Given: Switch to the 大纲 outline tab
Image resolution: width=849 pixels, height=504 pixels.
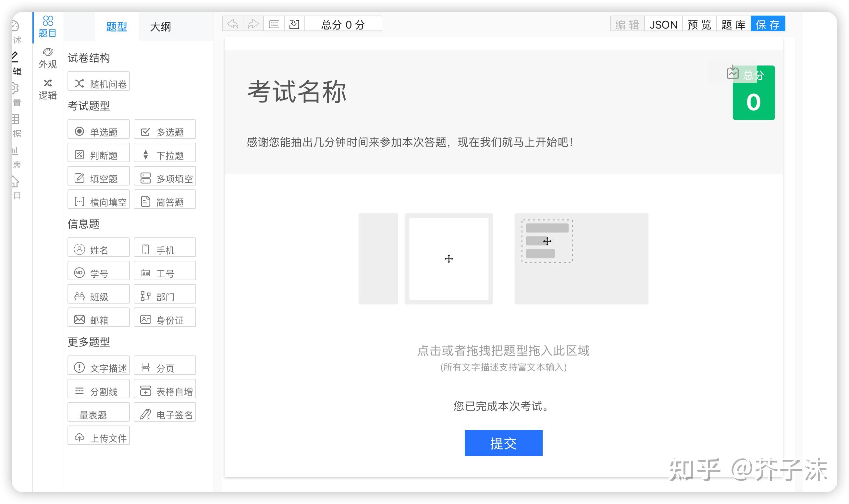Looking at the screenshot, I should (x=160, y=27).
